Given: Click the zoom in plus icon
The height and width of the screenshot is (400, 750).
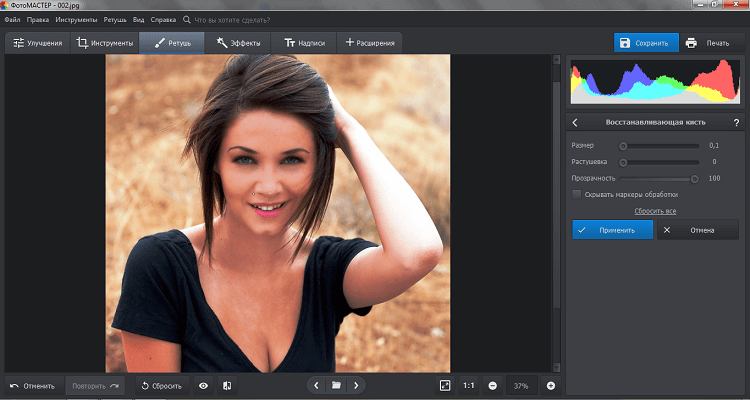Looking at the screenshot, I should [x=550, y=385].
